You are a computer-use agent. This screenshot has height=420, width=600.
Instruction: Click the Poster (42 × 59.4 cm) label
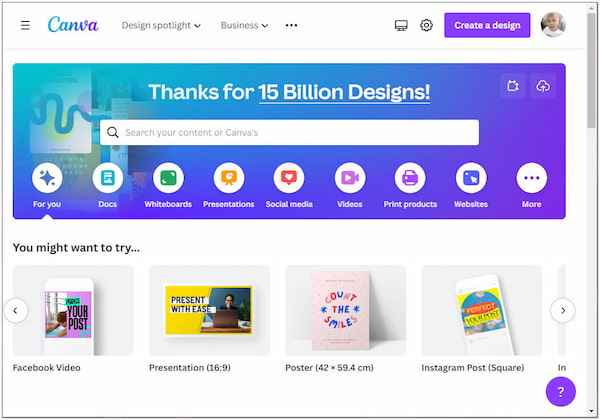(329, 368)
